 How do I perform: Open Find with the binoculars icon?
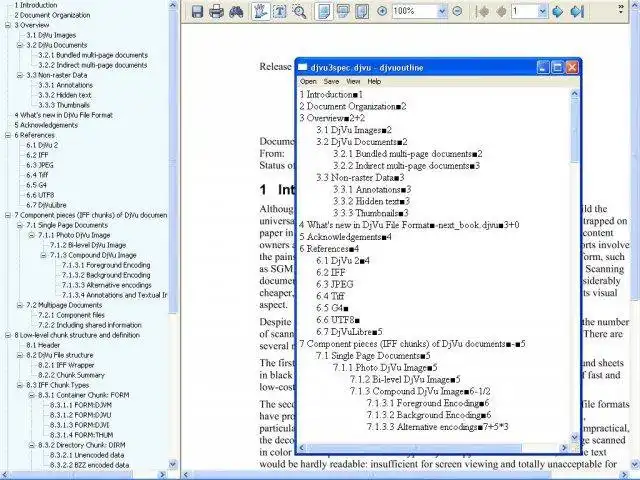236,11
